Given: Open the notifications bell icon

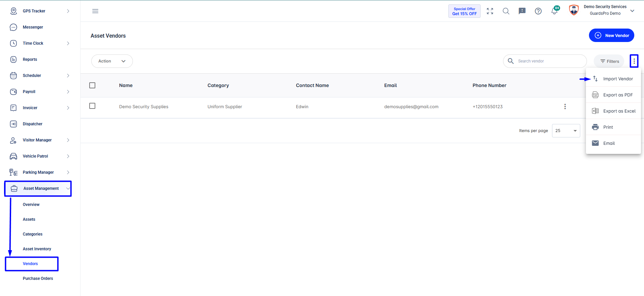Looking at the screenshot, I should tap(554, 11).
